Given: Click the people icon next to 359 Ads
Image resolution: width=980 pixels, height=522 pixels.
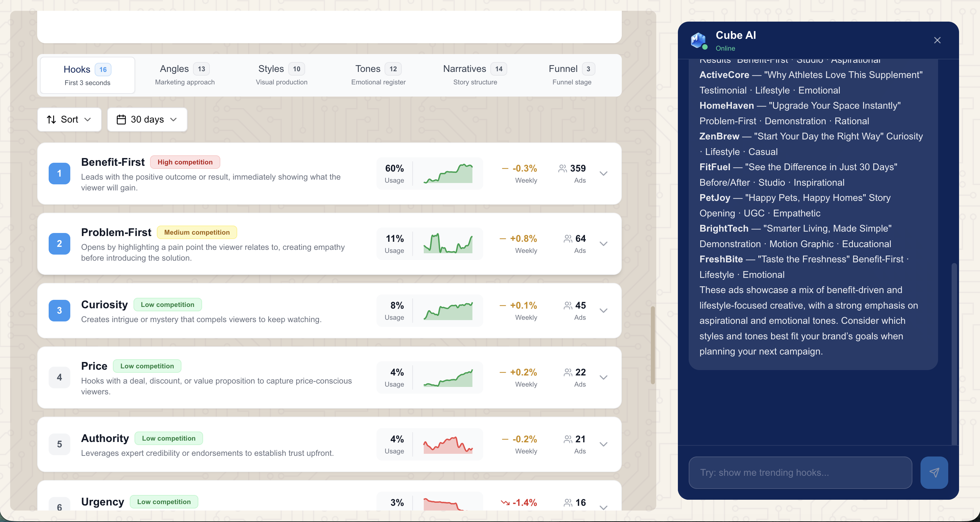Looking at the screenshot, I should (562, 168).
